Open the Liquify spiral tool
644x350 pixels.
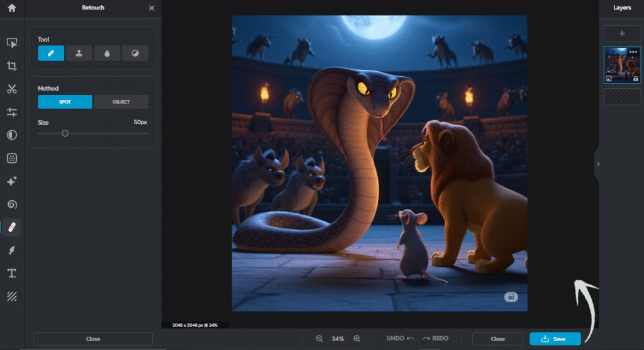(12, 204)
